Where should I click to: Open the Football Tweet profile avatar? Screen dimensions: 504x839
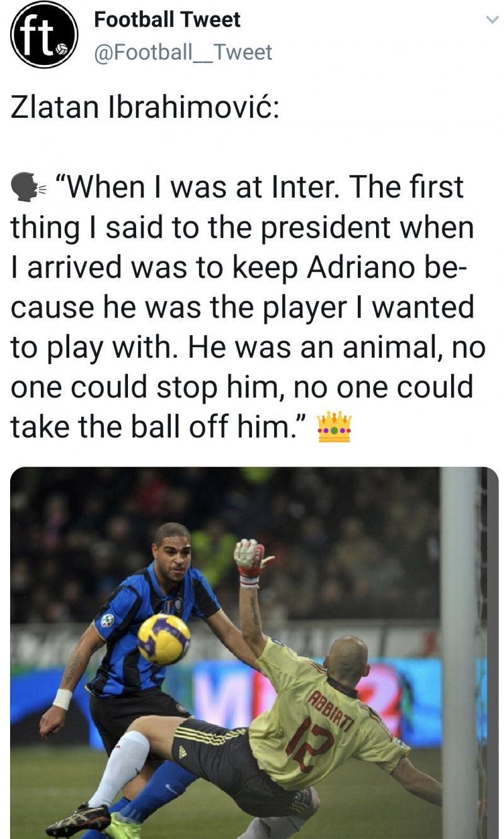point(44,35)
